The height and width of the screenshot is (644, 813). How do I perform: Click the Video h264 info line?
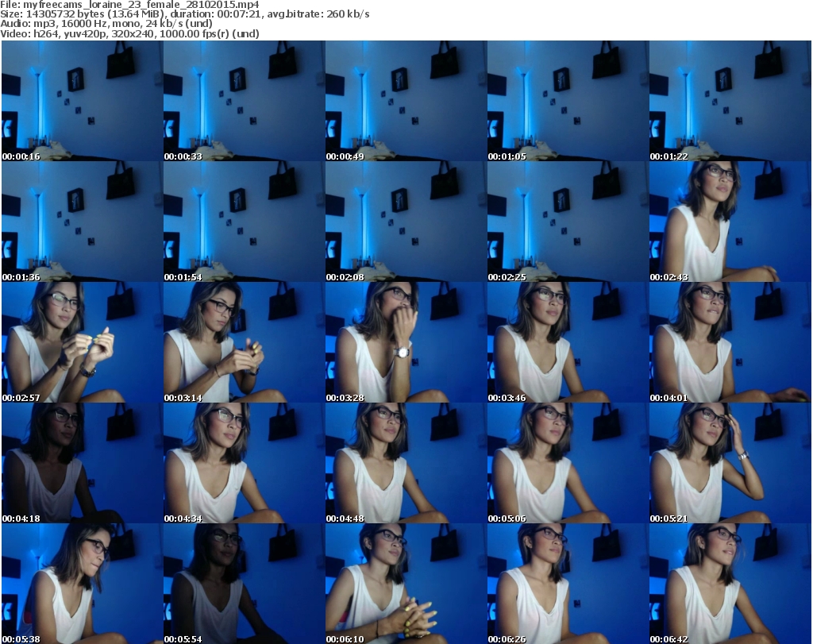click(129, 33)
